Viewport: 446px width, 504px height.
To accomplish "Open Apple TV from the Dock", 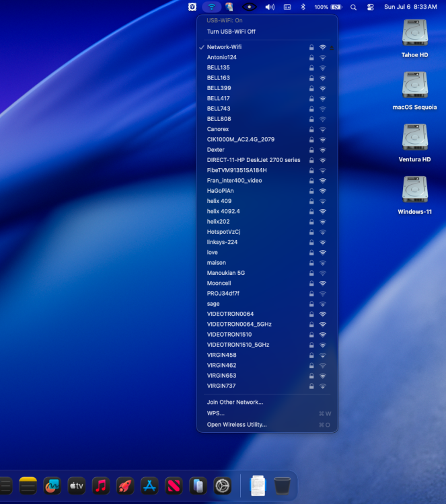I will [76, 486].
